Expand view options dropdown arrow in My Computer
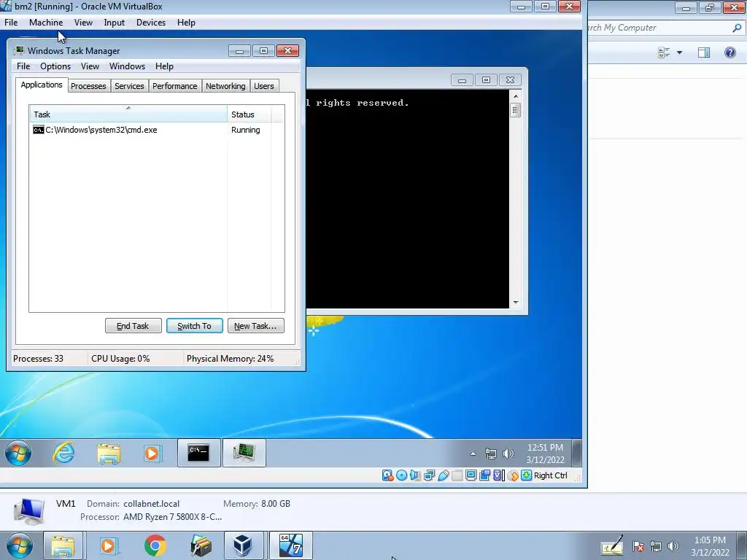 pos(679,52)
